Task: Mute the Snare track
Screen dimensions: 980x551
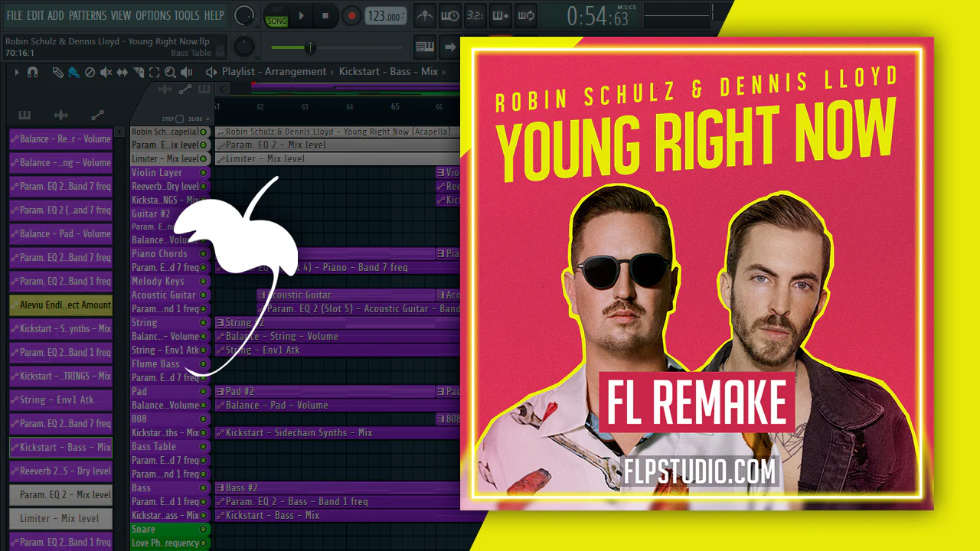Action: tap(204, 530)
